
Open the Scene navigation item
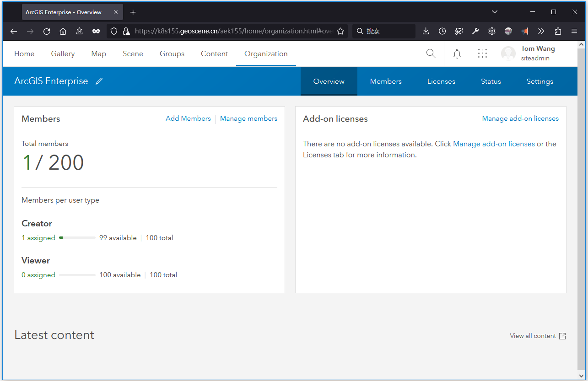coord(133,54)
